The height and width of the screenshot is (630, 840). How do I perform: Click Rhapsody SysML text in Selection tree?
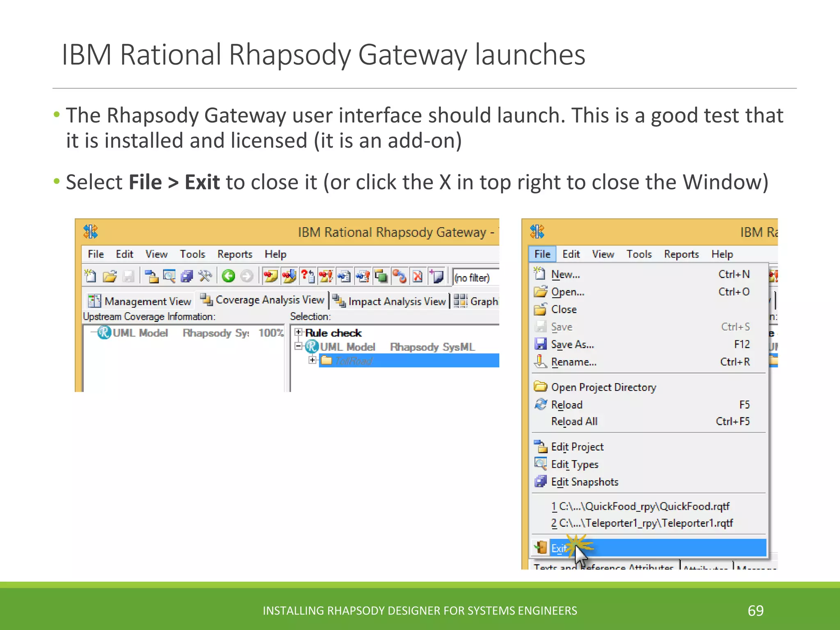432,347
